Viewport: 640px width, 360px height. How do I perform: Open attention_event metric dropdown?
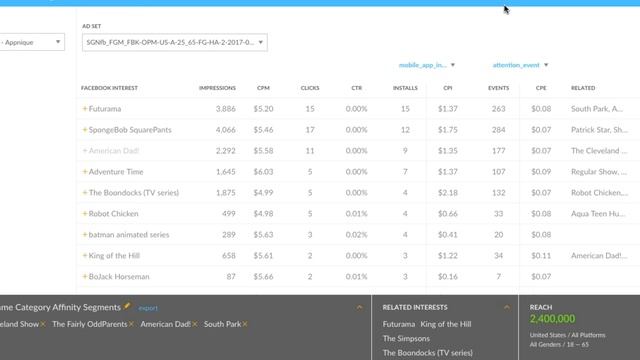[x=520, y=65]
